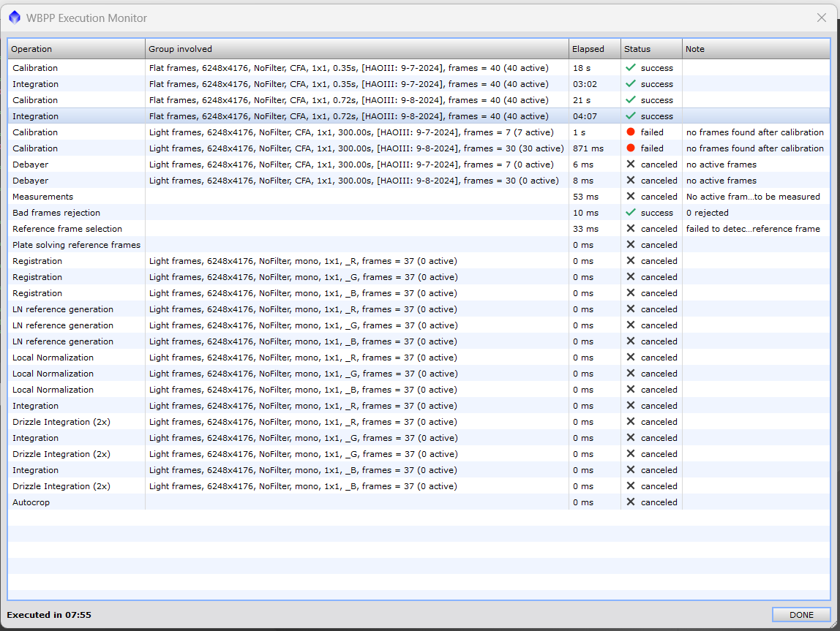Image resolution: width=840 pixels, height=631 pixels.
Task: Sort by the Elapsed column header
Action: [x=595, y=49]
